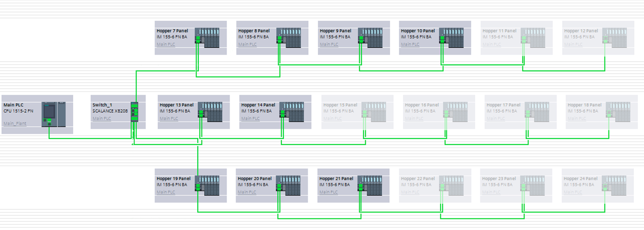
Task: Open the Main PLC link in Hopper 7 Panel
Action: [x=166, y=45]
